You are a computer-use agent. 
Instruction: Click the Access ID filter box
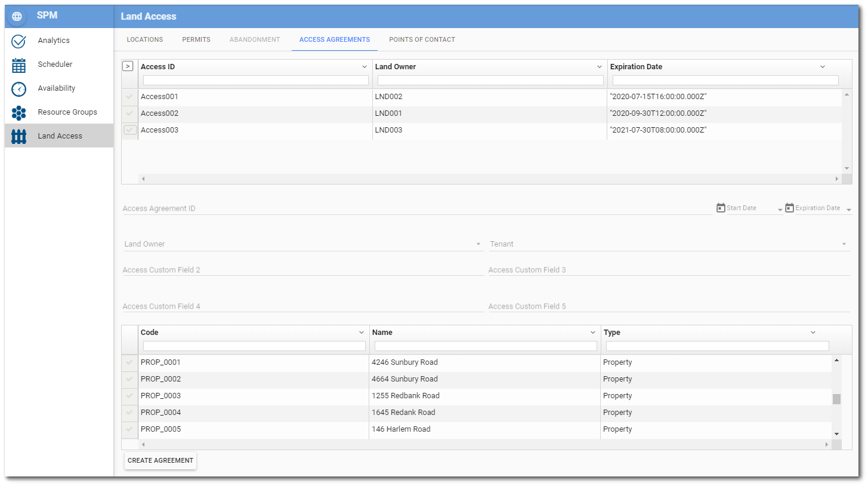pos(256,80)
